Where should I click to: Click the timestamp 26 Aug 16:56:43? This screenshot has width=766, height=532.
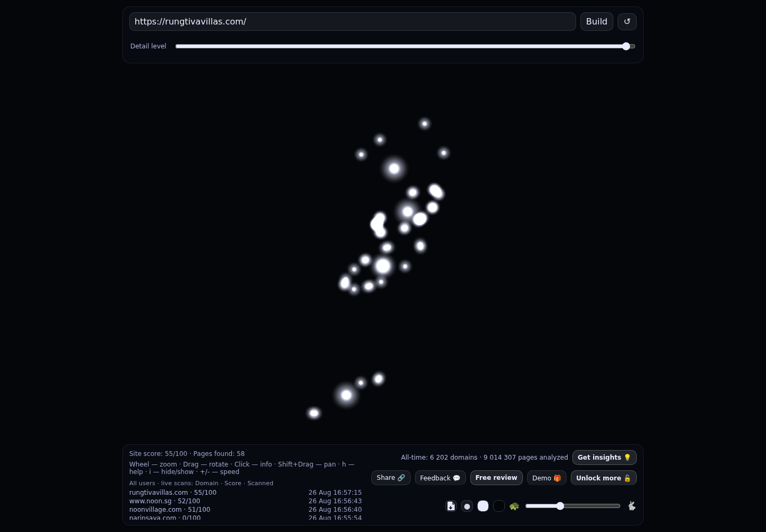[x=335, y=501]
